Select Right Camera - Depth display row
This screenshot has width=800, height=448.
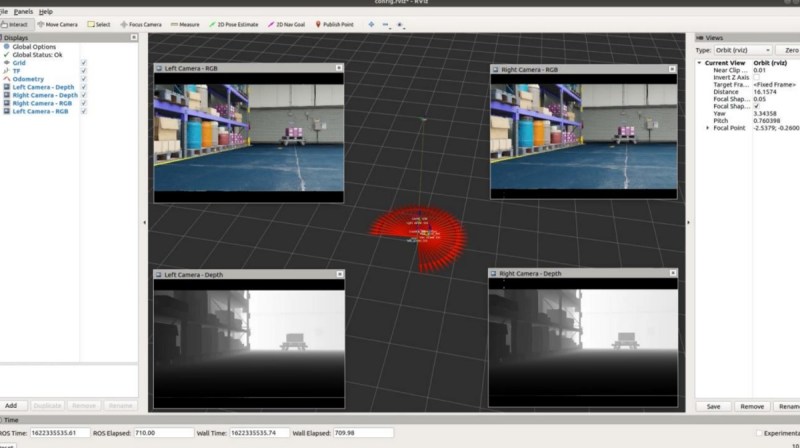coord(45,95)
